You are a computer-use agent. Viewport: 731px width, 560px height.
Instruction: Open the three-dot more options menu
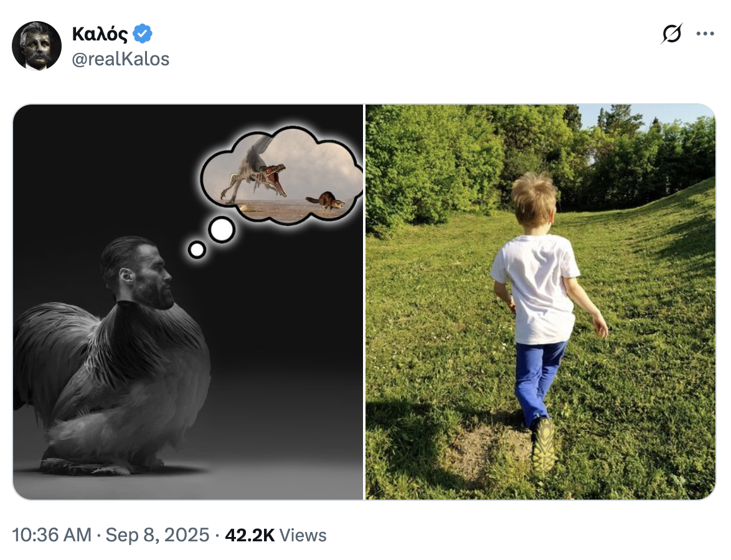point(705,34)
